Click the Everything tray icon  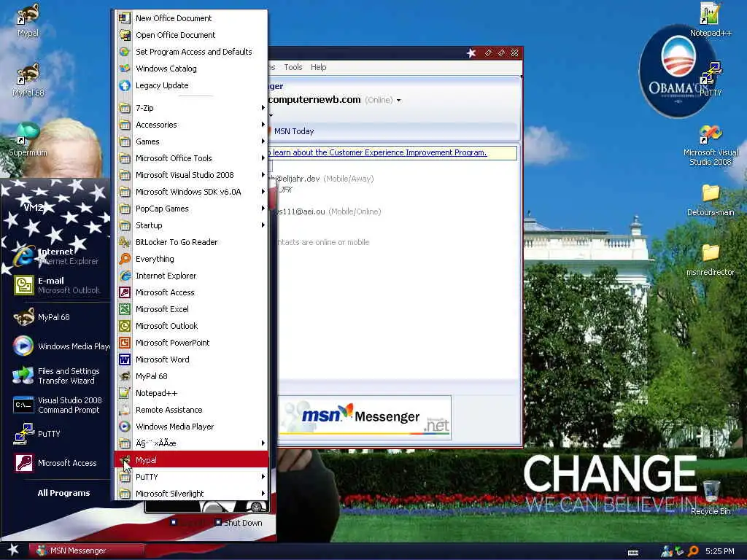[x=694, y=551]
